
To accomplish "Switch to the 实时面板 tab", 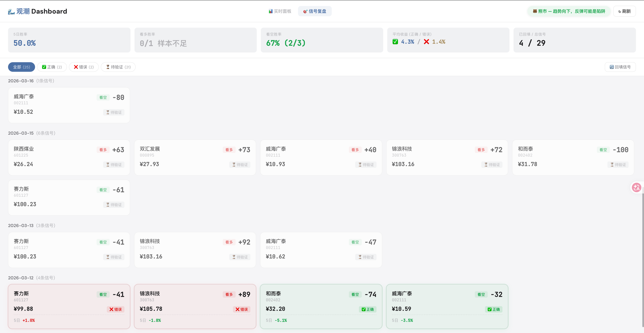I will (x=280, y=11).
